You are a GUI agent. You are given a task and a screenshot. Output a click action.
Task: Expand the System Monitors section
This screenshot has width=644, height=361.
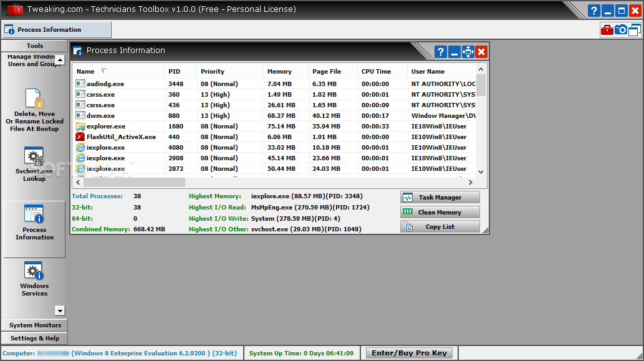click(x=34, y=325)
